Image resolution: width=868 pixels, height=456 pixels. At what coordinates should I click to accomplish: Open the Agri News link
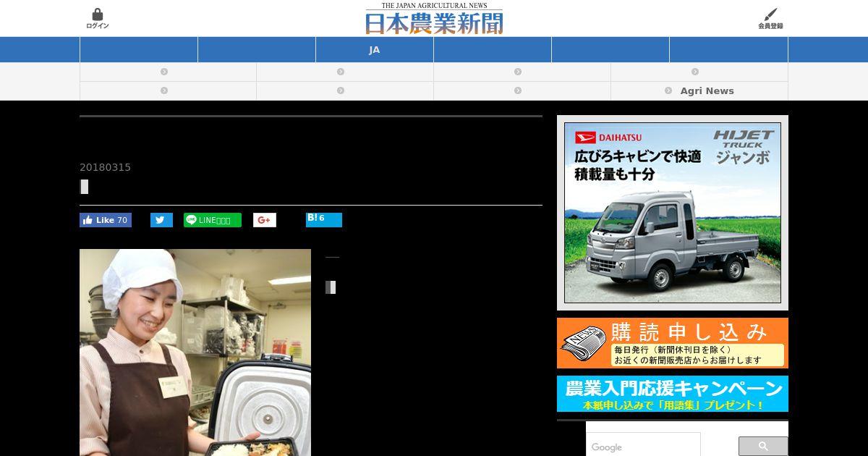[699, 91]
